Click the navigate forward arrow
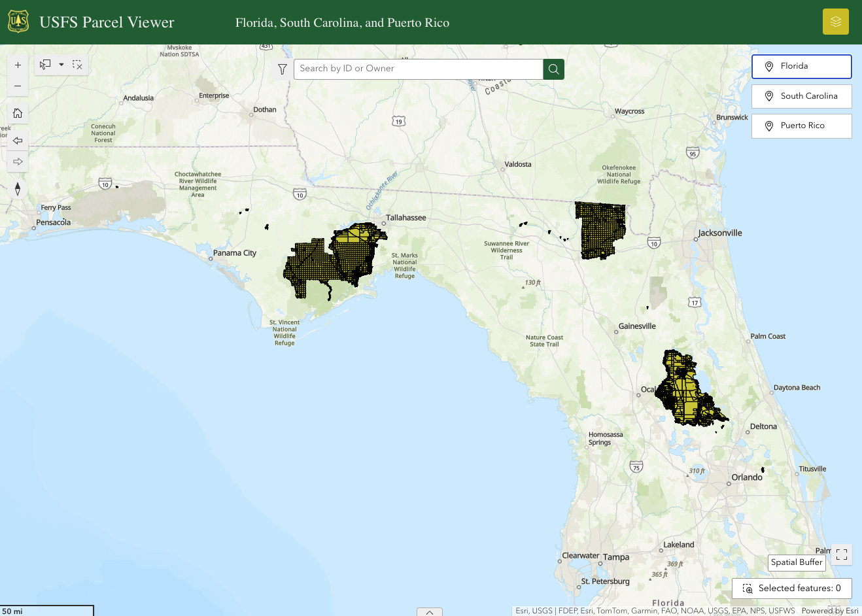862x616 pixels. click(x=18, y=161)
